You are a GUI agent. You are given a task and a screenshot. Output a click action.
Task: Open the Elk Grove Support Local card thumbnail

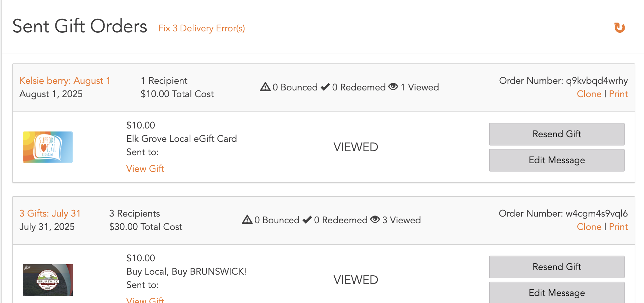point(48,147)
